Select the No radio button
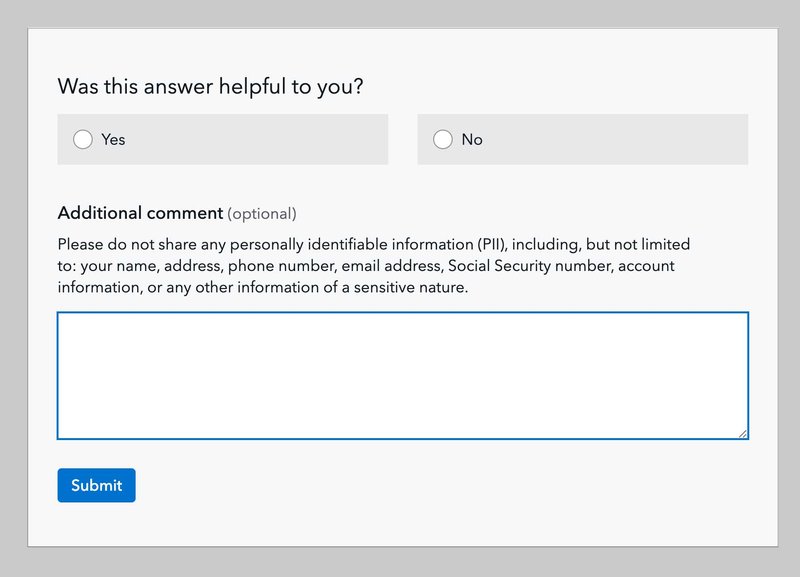 point(443,140)
